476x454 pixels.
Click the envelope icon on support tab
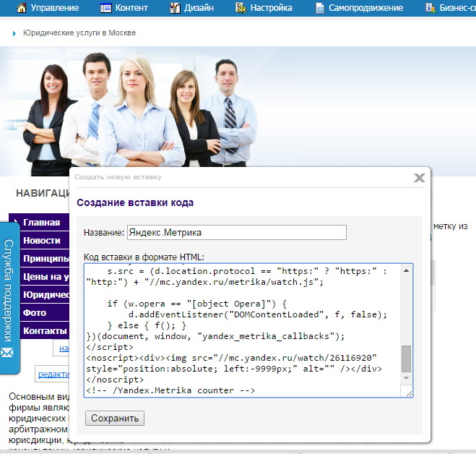pos(8,352)
